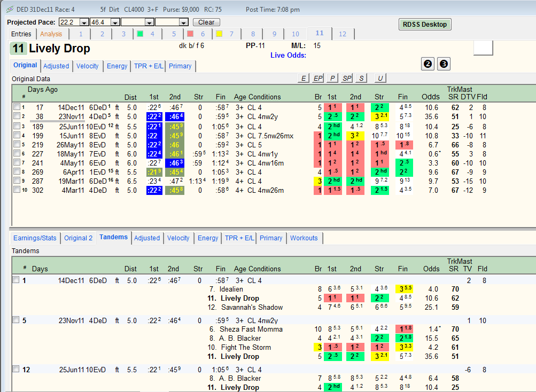Click the green square on tab 4

[x=140, y=34]
